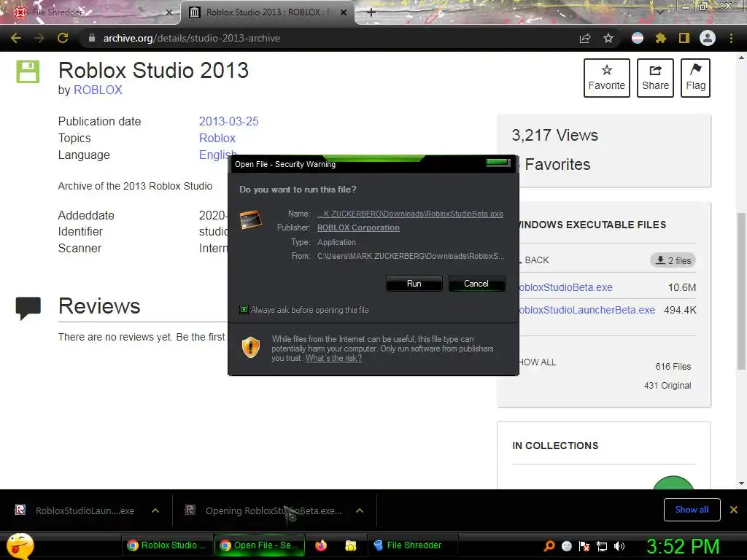Click the magnifier icon in the system tray
Screen dimensions: 747x560
coord(549,545)
